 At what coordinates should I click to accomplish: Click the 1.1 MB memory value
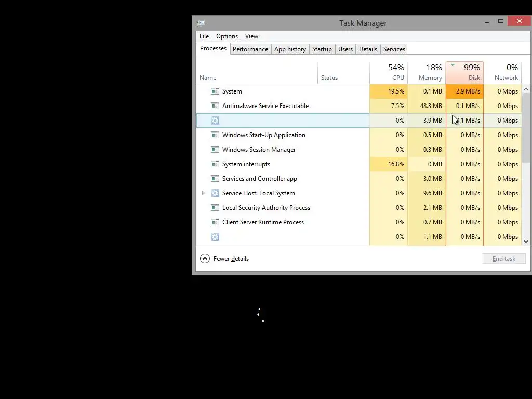[x=433, y=237]
